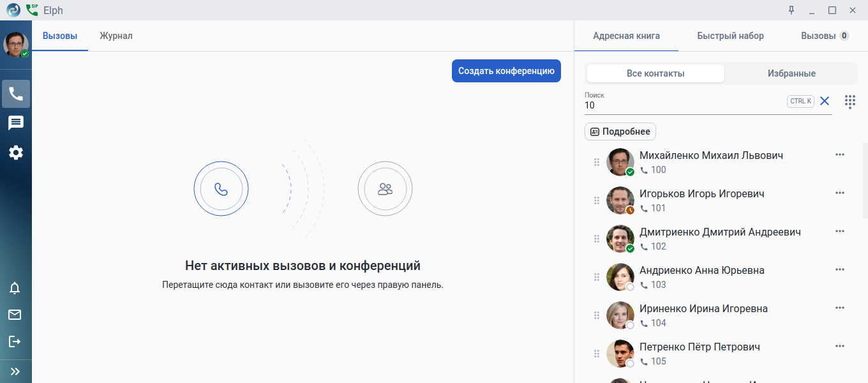This screenshot has height=383, width=868.
Task: Open more options for Андриенко Анна Юрьевна
Action: point(840,269)
